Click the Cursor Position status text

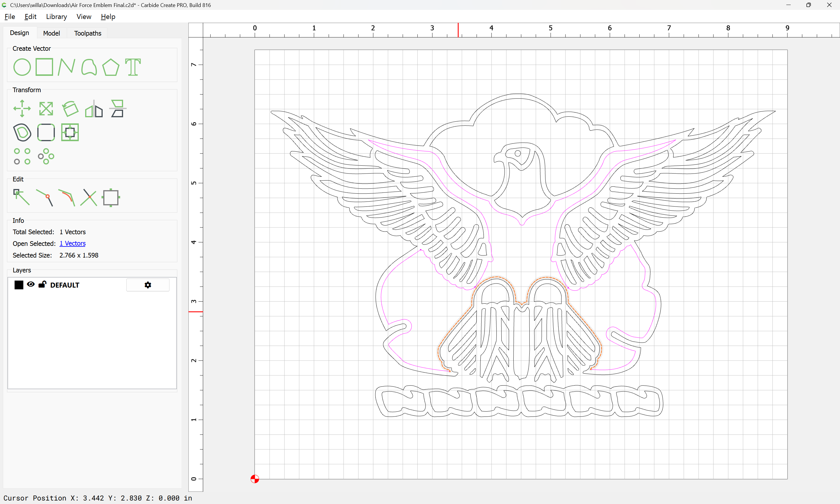tap(98, 498)
